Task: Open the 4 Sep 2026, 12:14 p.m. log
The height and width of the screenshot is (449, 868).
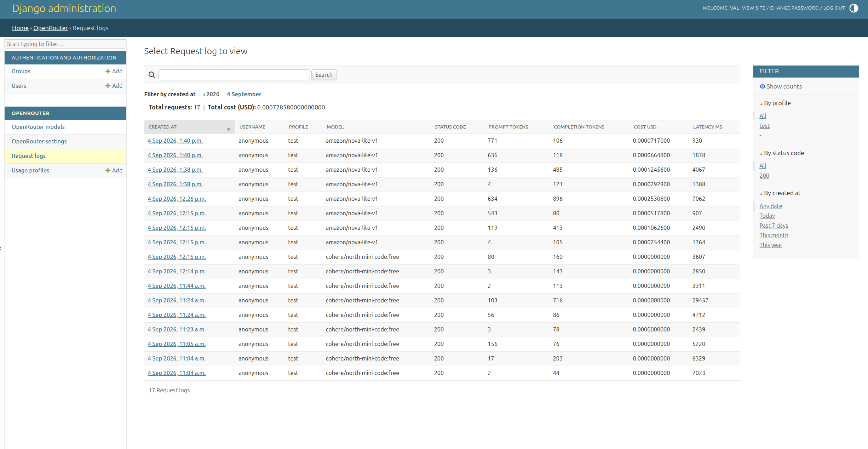Action: click(x=177, y=271)
